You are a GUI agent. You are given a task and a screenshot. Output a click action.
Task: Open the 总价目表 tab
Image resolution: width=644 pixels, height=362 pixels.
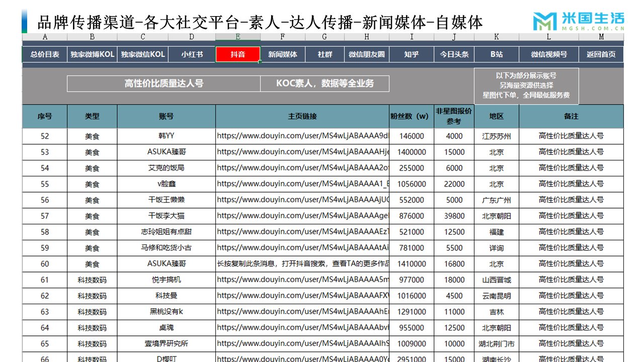(x=45, y=54)
